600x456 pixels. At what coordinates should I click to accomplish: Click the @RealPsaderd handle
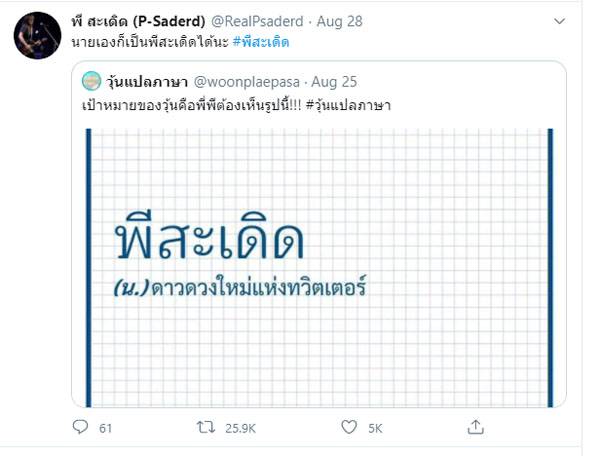[262, 19]
